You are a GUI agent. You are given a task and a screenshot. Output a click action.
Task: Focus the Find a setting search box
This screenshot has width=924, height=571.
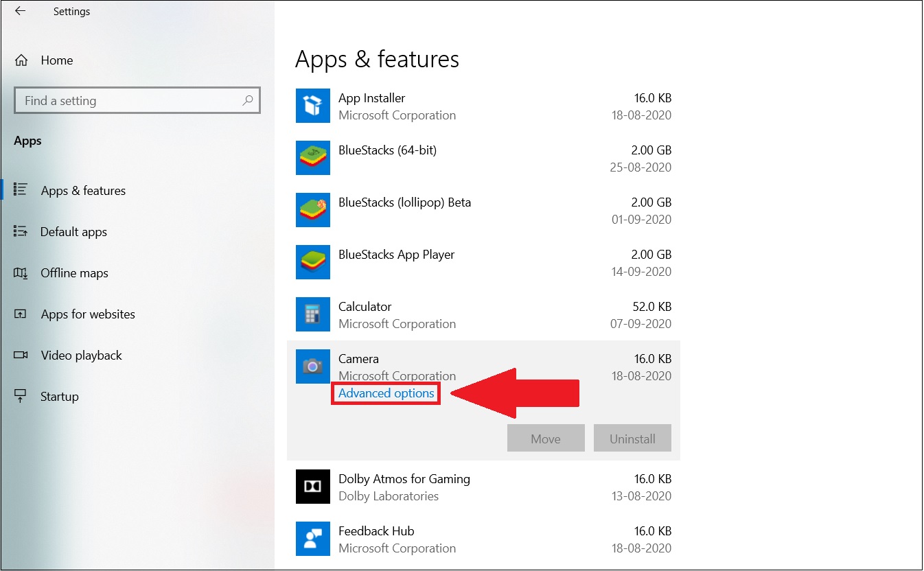[137, 100]
